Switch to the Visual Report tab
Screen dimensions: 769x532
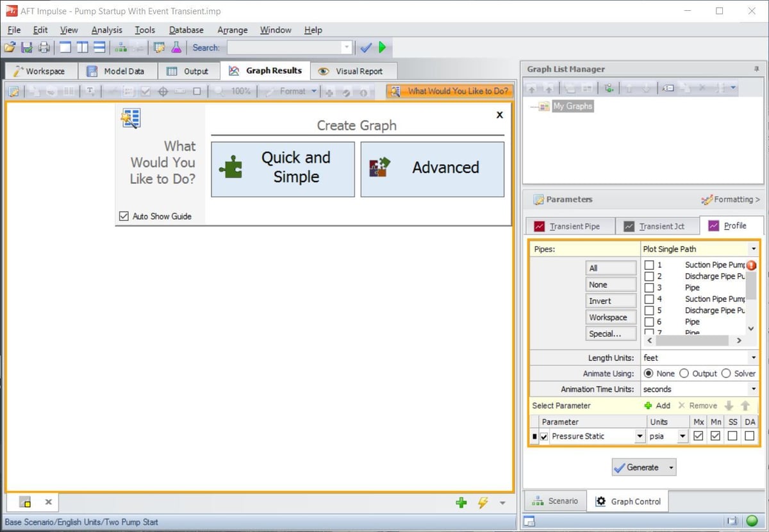354,71
